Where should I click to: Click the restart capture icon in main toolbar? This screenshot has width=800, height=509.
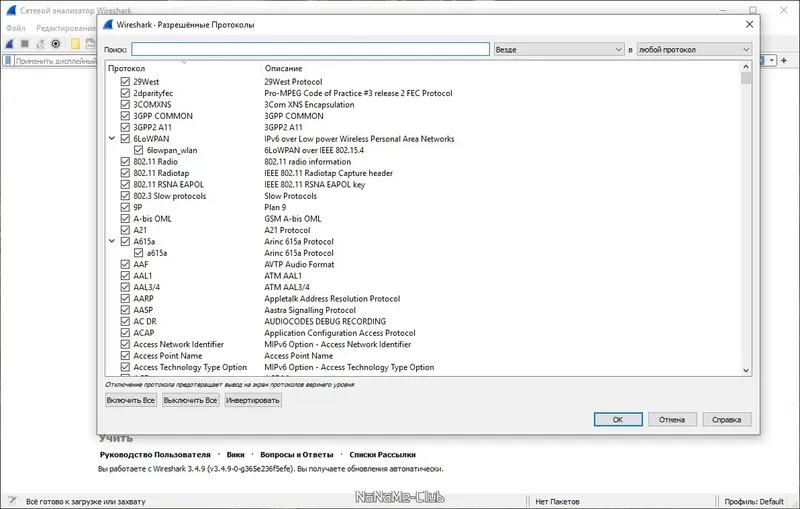pyautogui.click(x=40, y=44)
